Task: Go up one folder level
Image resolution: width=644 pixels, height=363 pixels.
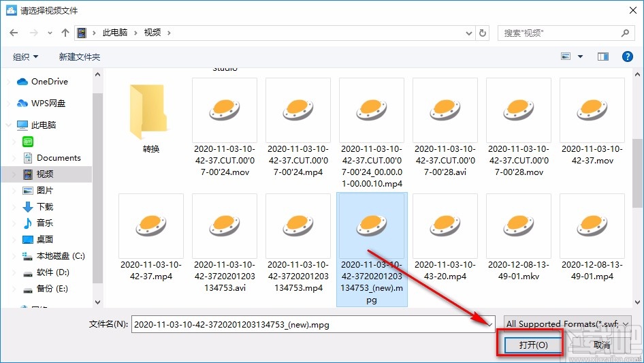Action: click(65, 33)
